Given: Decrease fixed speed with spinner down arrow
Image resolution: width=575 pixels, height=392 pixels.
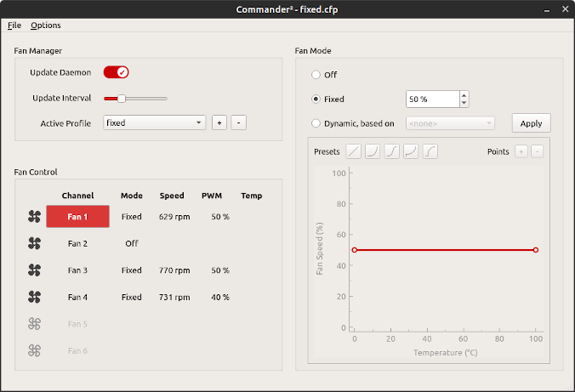Looking at the screenshot, I should coord(464,103).
